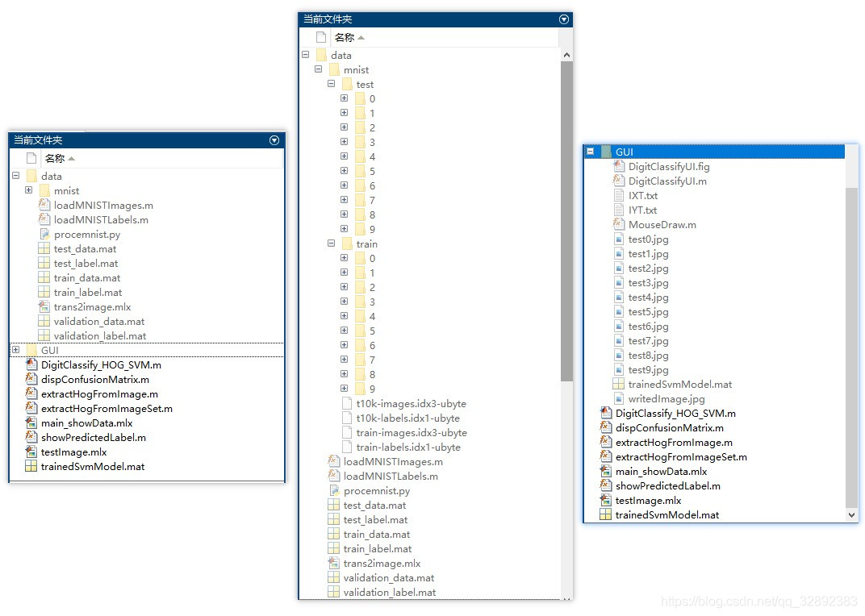Select file t10k-labels.idx1-ubyte
The width and height of the screenshot is (865, 616).
click(x=408, y=418)
